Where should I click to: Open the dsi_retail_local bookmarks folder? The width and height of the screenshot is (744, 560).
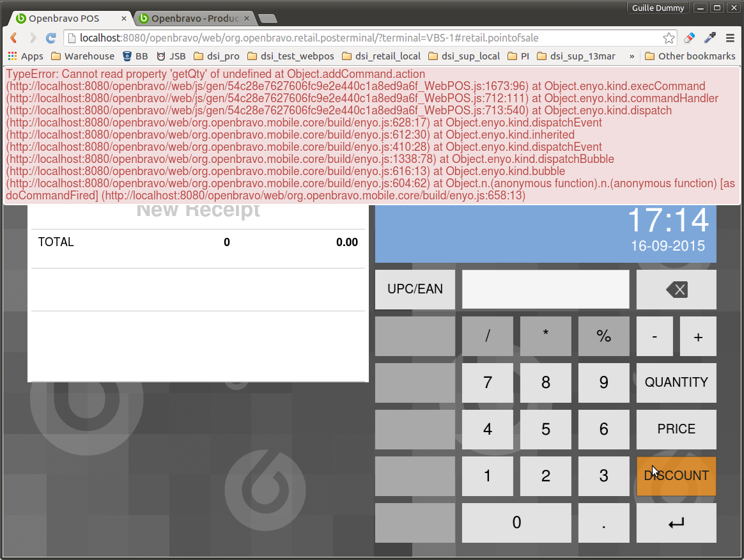[381, 56]
